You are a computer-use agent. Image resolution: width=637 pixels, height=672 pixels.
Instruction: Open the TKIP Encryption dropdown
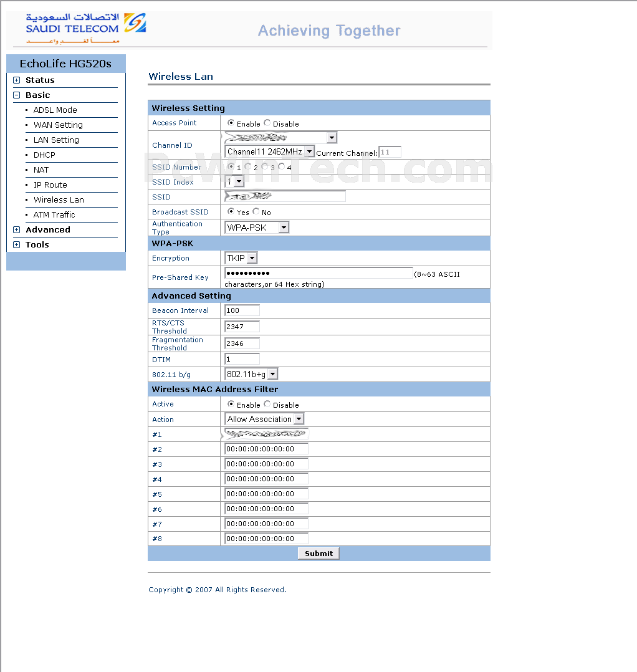pos(241,258)
